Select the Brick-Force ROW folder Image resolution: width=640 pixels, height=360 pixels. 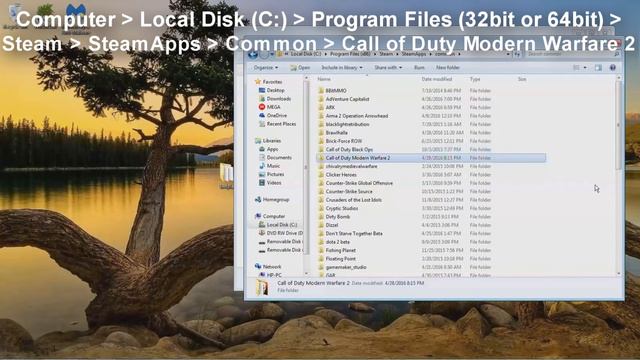coord(340,141)
